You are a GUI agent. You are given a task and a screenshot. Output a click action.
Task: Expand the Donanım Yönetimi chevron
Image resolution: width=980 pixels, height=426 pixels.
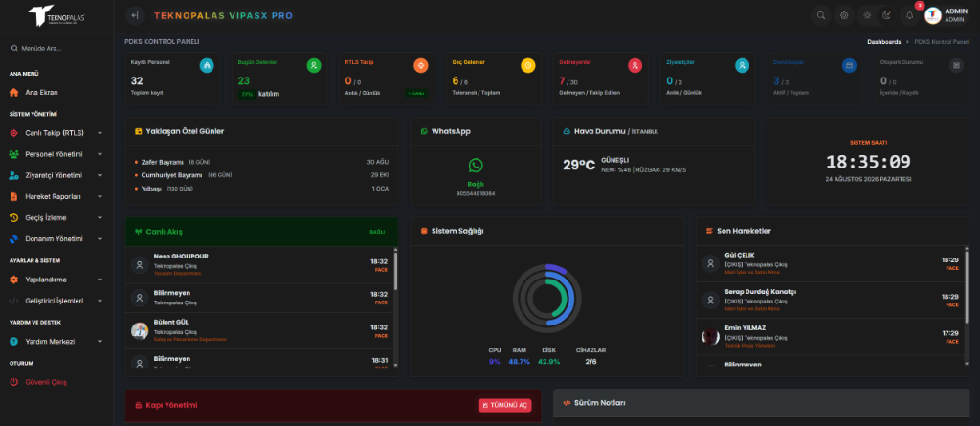[100, 239]
